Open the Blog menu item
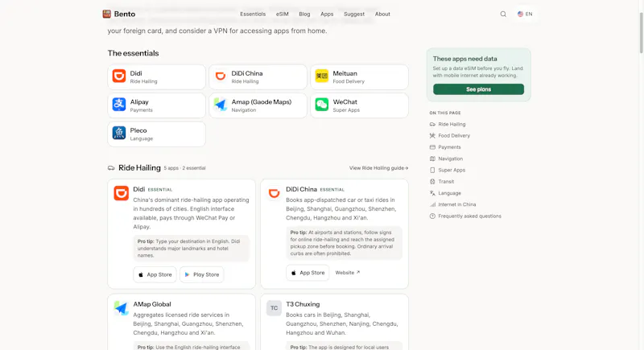The image size is (644, 350). pyautogui.click(x=305, y=14)
